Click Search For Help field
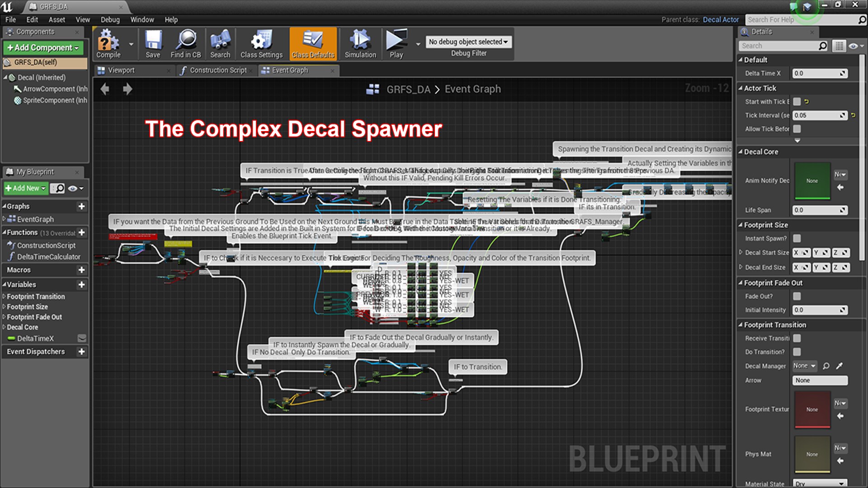868x488 pixels. click(x=802, y=19)
